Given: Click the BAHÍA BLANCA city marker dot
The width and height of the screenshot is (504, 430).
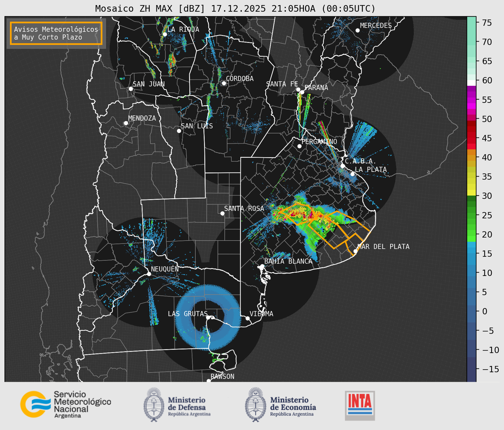Looking at the screenshot, I should [x=262, y=266].
